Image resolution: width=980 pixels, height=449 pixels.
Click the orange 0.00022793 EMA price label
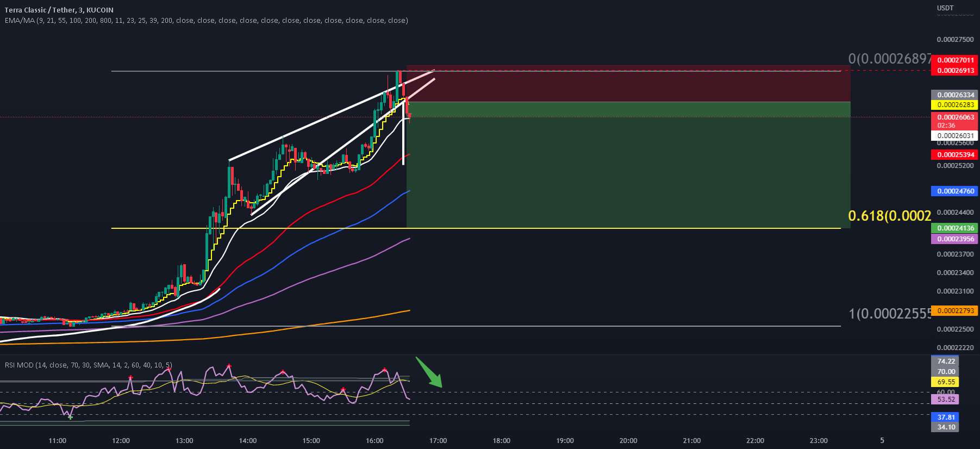[x=955, y=310]
